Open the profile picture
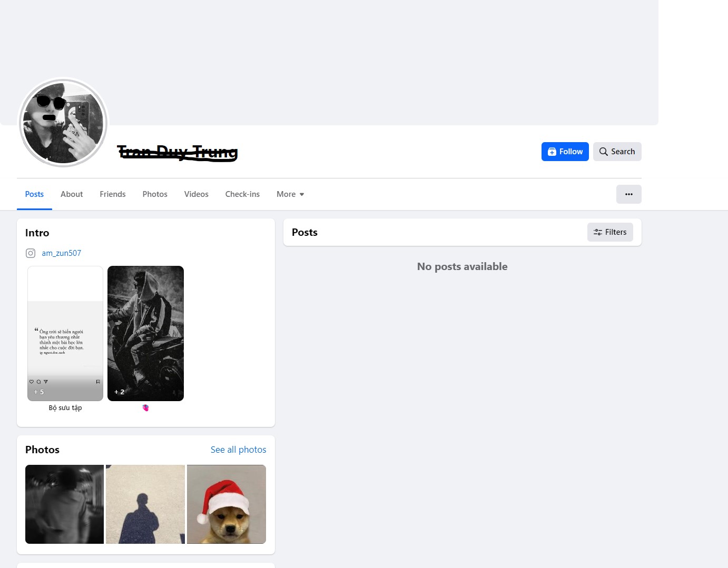The image size is (728, 568). click(63, 123)
